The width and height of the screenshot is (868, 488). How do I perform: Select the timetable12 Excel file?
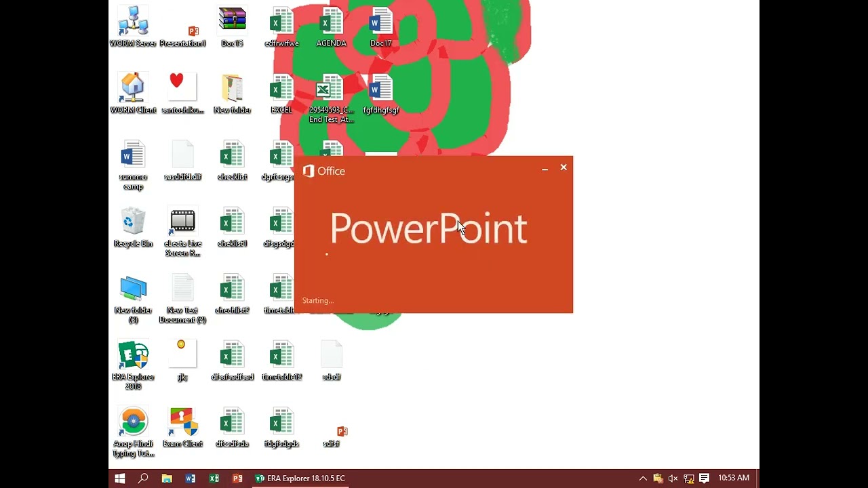pos(281,361)
